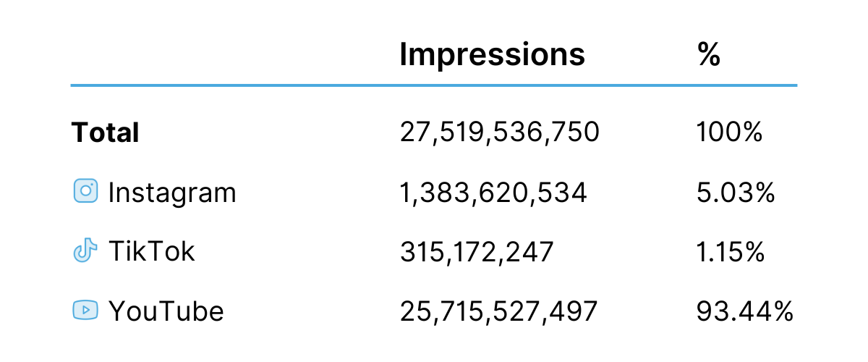Click Instagram's 5.03% share cell
Image resolution: width=868 pixels, height=362 pixels.
point(735,193)
